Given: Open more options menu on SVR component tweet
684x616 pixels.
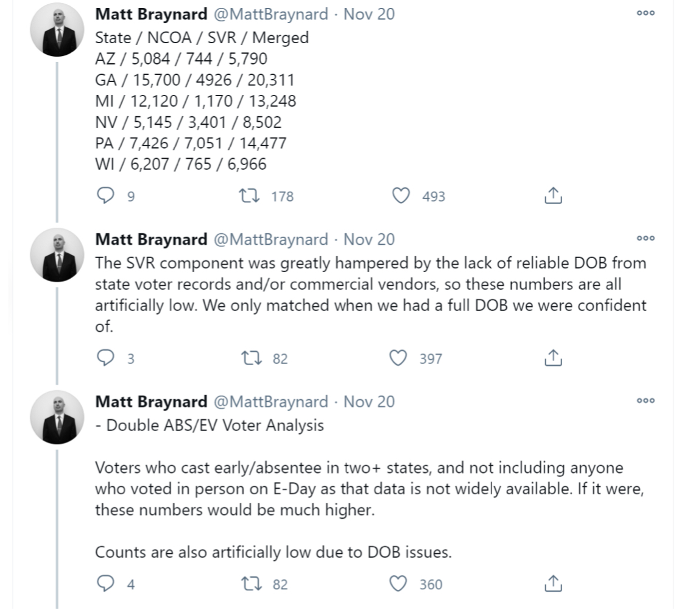Looking at the screenshot, I should pos(646,238).
